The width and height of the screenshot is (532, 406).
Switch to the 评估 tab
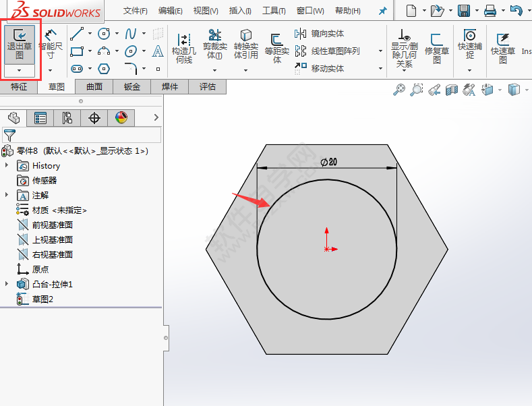207,87
